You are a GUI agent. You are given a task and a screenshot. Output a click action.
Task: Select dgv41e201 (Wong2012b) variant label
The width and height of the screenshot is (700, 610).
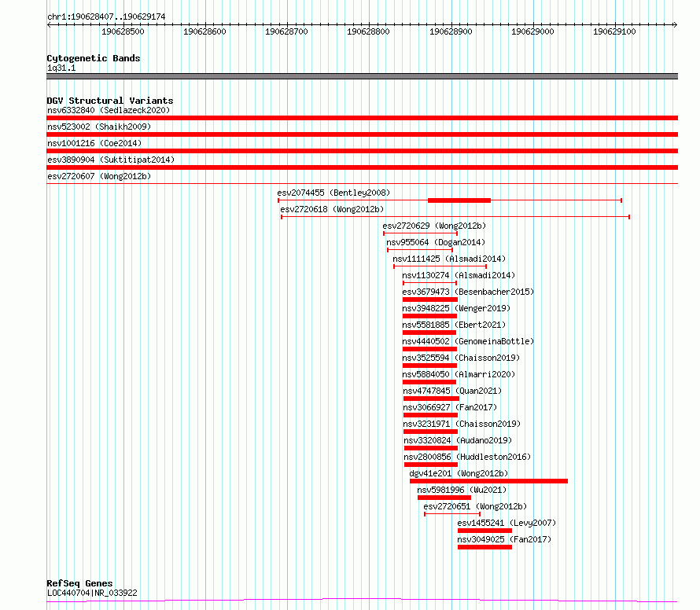(459, 473)
